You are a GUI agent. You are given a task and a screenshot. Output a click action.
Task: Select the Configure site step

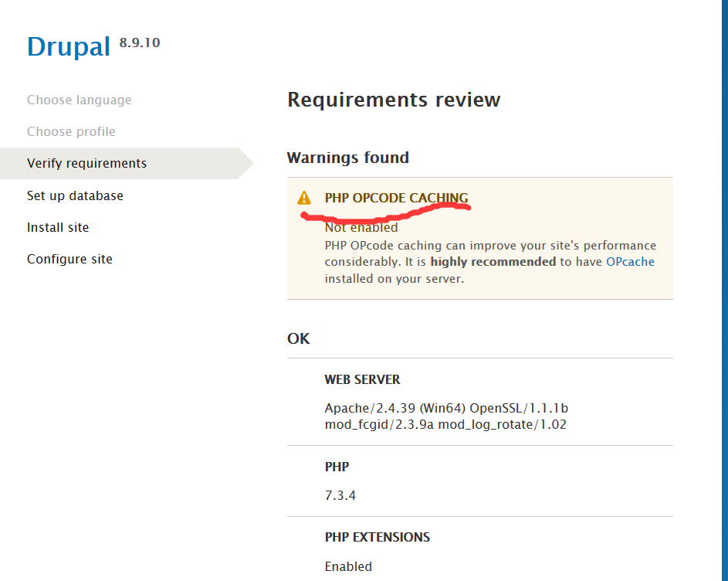click(69, 259)
